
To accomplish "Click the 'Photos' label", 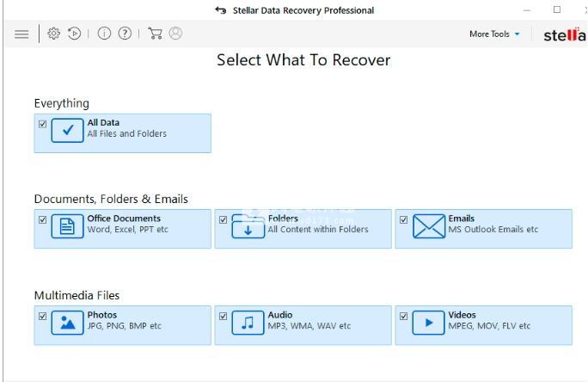I will [102, 315].
